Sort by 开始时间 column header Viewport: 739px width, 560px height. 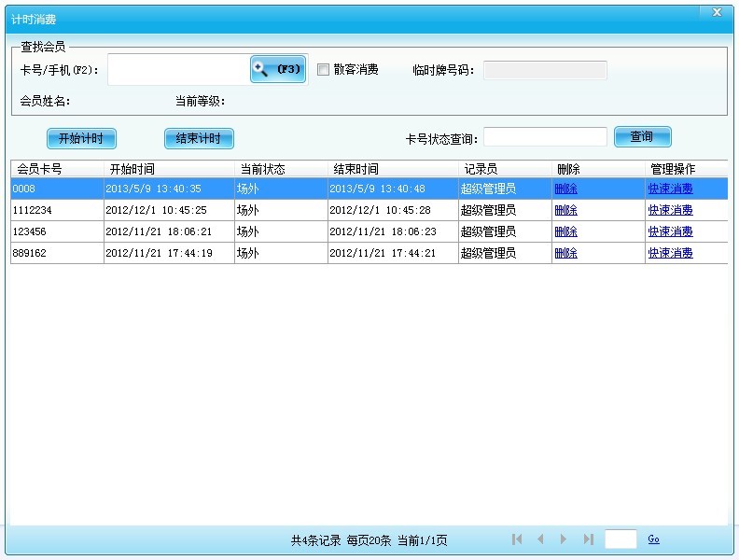(169, 169)
